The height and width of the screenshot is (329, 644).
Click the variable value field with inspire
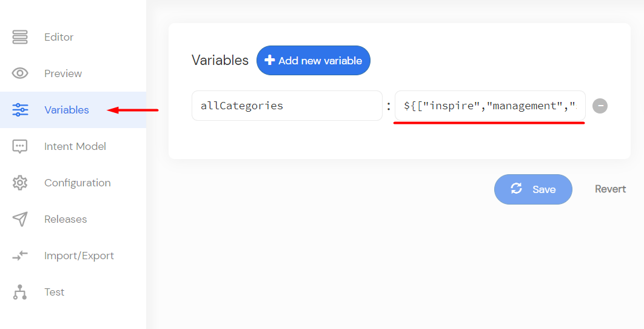(x=490, y=106)
